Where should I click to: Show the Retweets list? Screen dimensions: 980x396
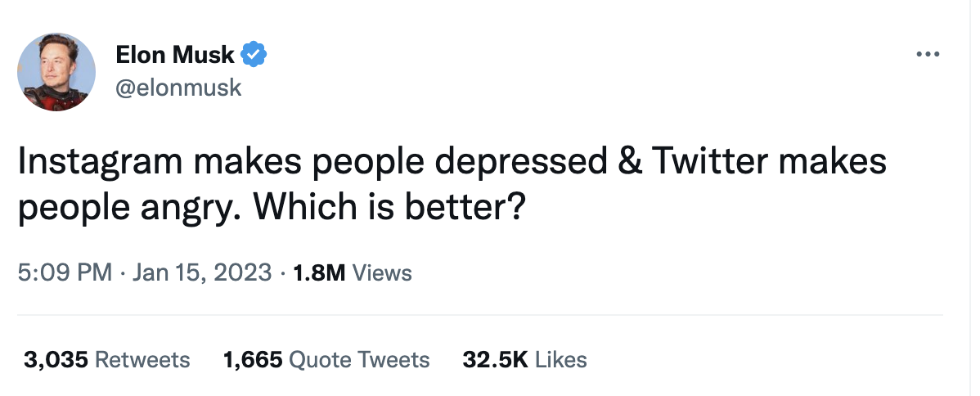coord(142,360)
